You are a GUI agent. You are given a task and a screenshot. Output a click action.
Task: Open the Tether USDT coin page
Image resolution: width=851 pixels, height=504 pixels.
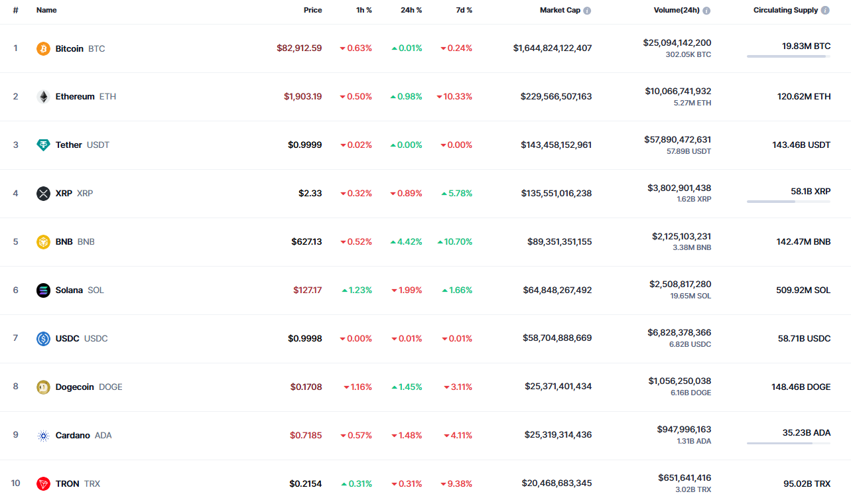coord(73,145)
